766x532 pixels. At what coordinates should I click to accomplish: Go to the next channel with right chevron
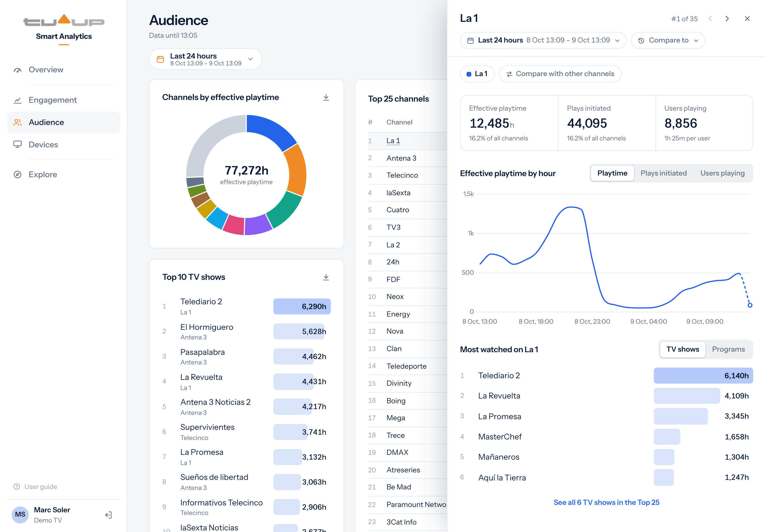[x=727, y=19]
